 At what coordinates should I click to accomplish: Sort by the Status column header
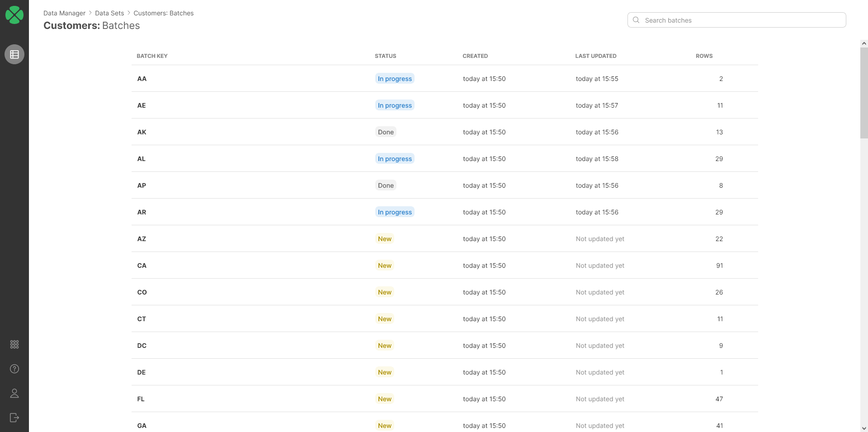point(385,56)
